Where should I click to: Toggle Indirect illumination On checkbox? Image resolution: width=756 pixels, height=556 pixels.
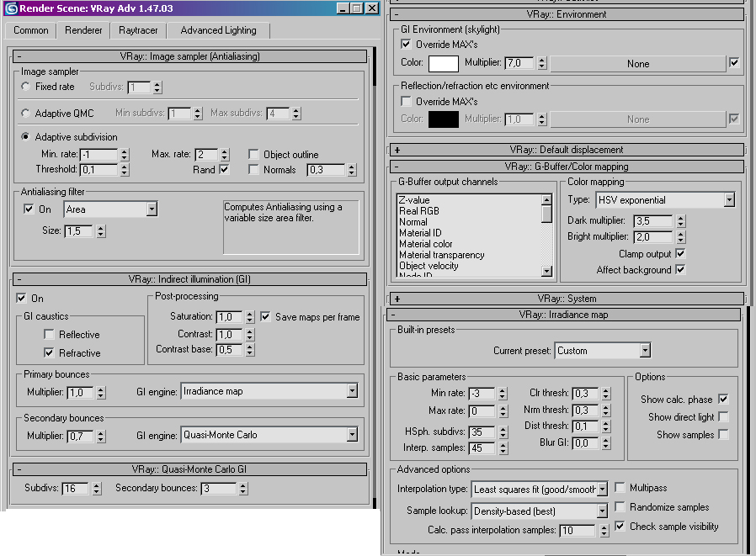(21, 299)
